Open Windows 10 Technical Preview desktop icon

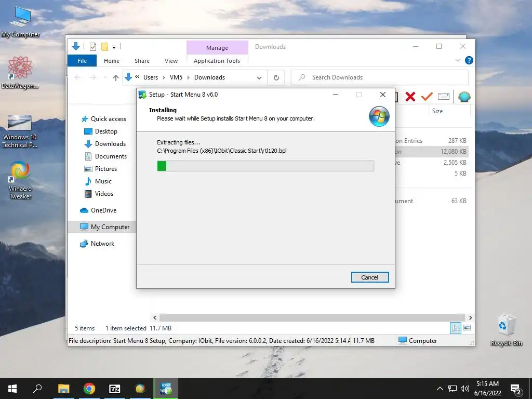click(20, 131)
